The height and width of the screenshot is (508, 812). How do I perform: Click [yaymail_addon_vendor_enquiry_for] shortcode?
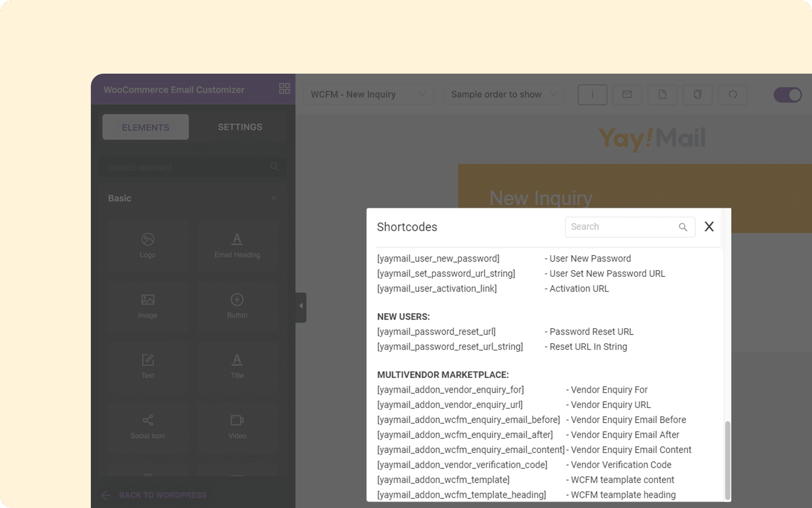coord(451,390)
